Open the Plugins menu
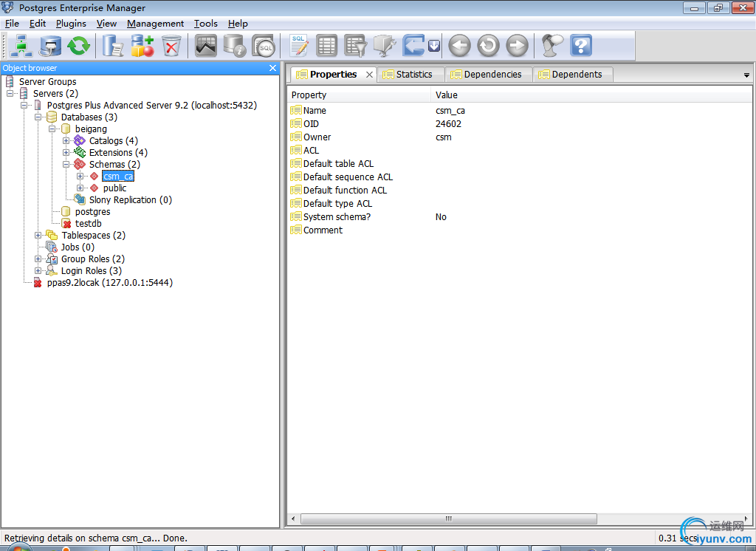The image size is (756, 551). point(71,24)
